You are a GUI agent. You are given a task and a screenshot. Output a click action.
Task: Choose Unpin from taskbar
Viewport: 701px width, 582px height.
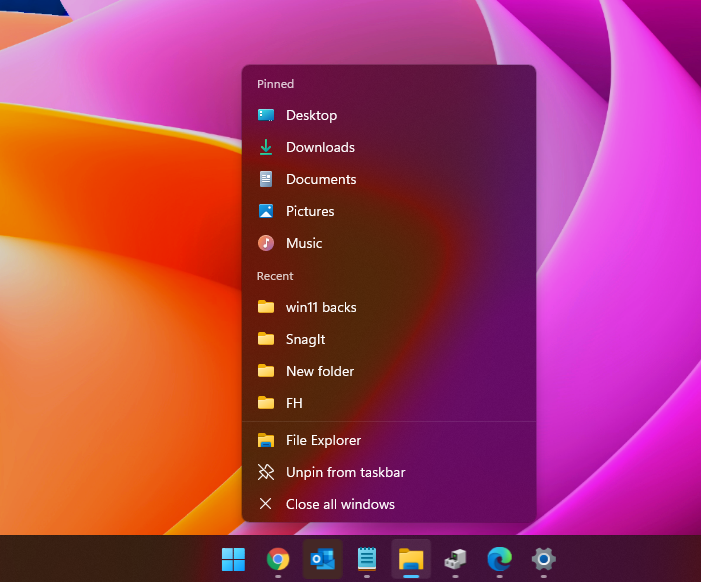pyautogui.click(x=345, y=472)
